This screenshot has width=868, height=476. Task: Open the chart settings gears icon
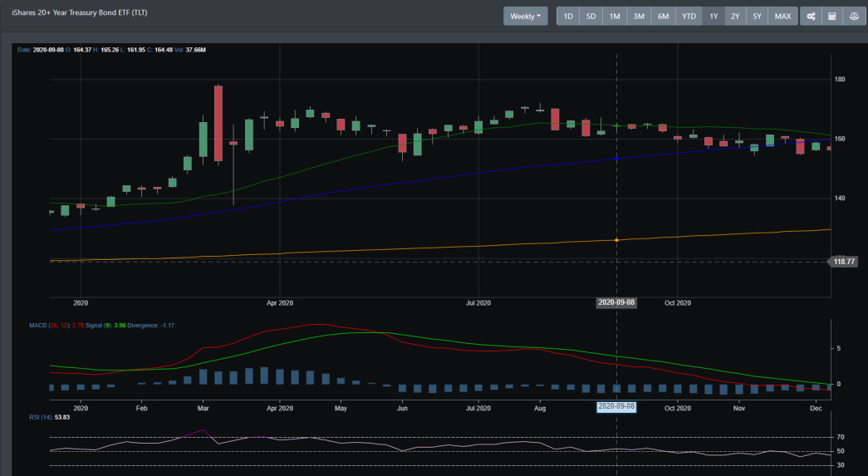811,16
